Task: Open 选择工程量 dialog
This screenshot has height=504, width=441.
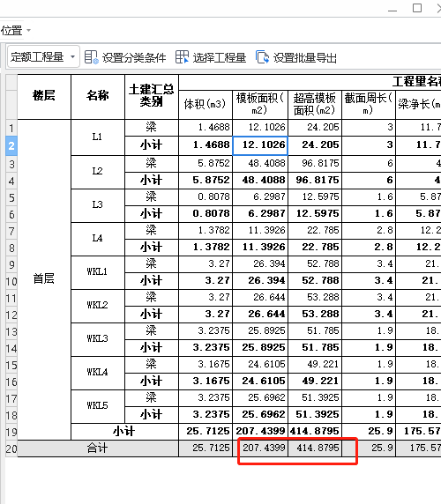Action: [x=211, y=57]
